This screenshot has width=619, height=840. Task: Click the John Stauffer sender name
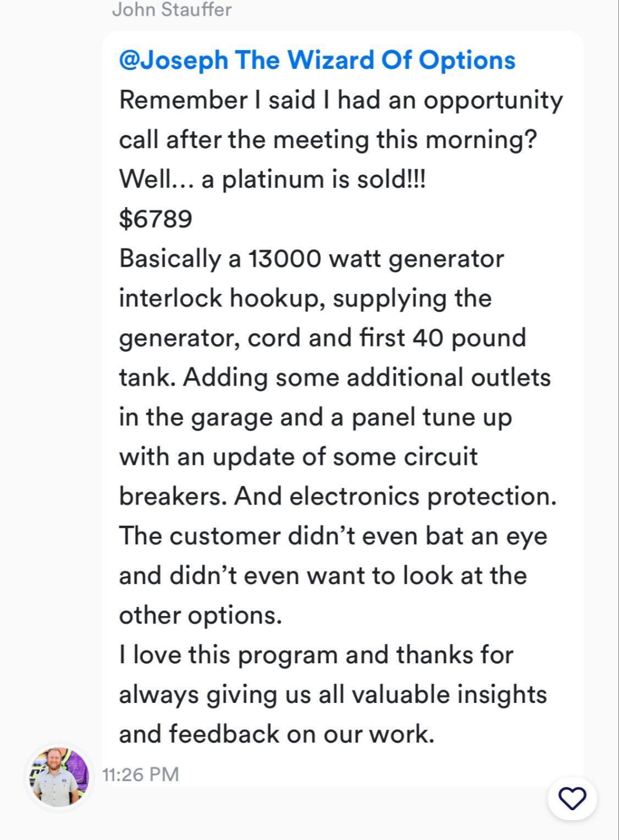coord(172,9)
